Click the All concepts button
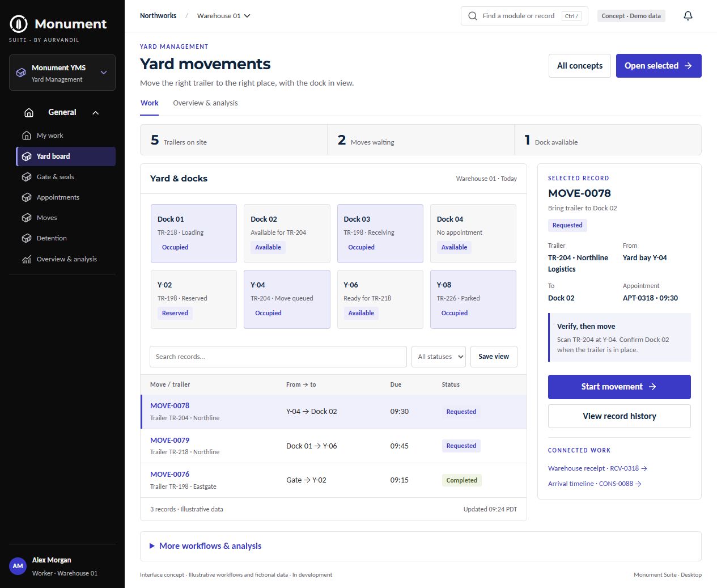This screenshot has width=717, height=588. point(580,66)
